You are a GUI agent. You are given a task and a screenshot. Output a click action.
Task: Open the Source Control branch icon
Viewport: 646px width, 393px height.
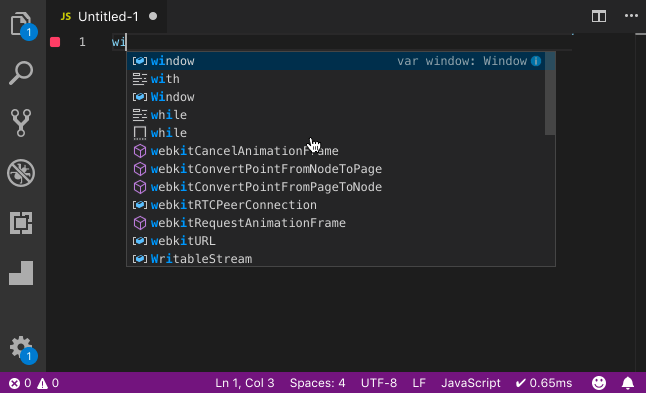point(21,123)
